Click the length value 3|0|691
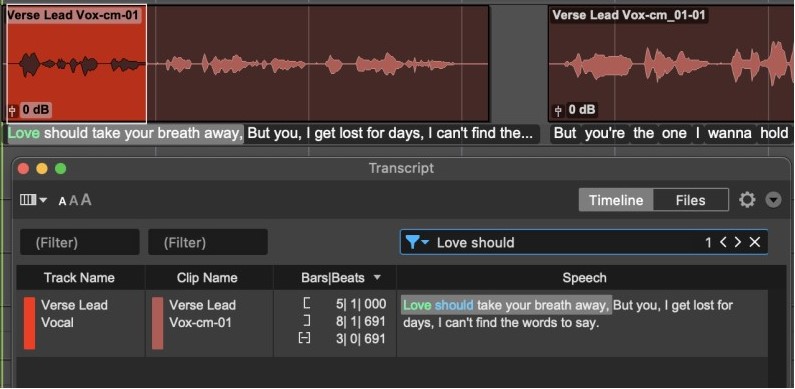 coord(361,339)
